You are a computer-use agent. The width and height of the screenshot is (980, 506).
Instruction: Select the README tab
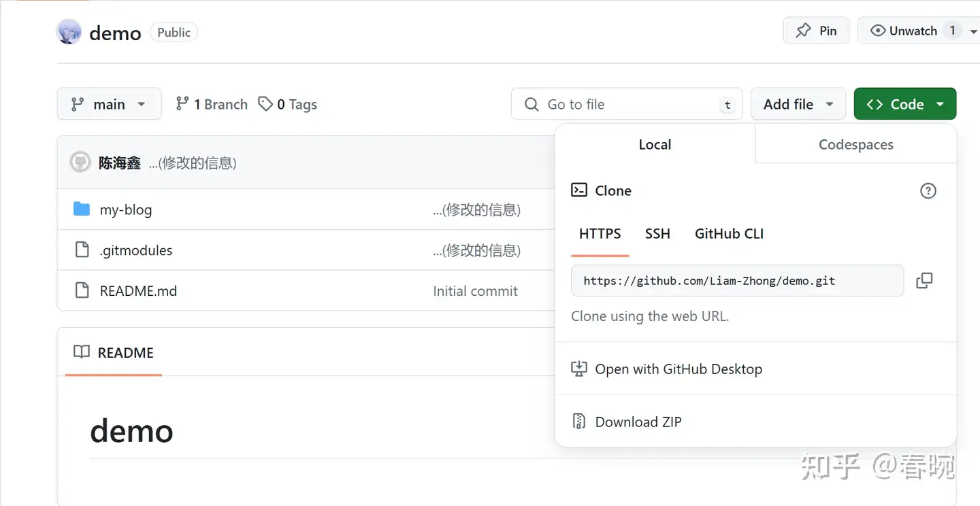click(114, 352)
